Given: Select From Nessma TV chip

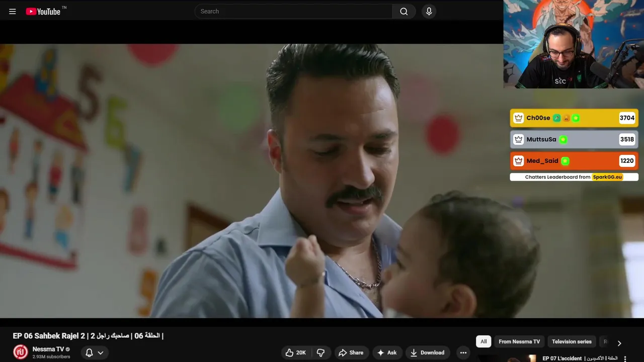Looking at the screenshot, I should (x=519, y=341).
